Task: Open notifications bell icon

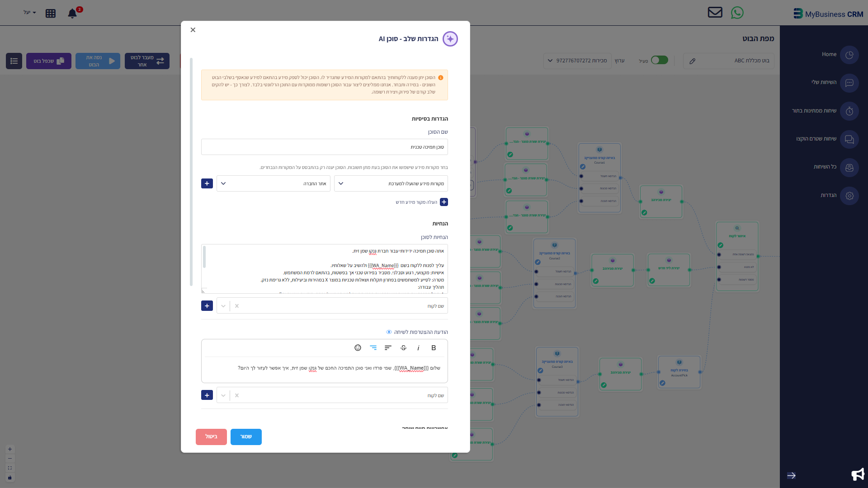Action: (72, 14)
